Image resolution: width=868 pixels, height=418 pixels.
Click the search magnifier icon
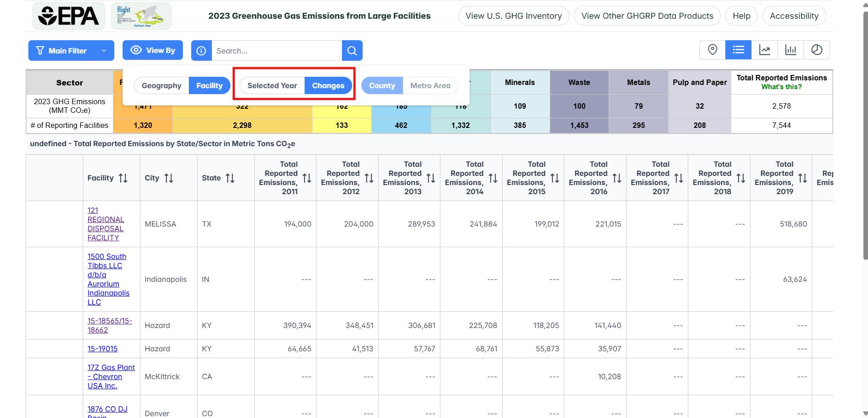[352, 51]
